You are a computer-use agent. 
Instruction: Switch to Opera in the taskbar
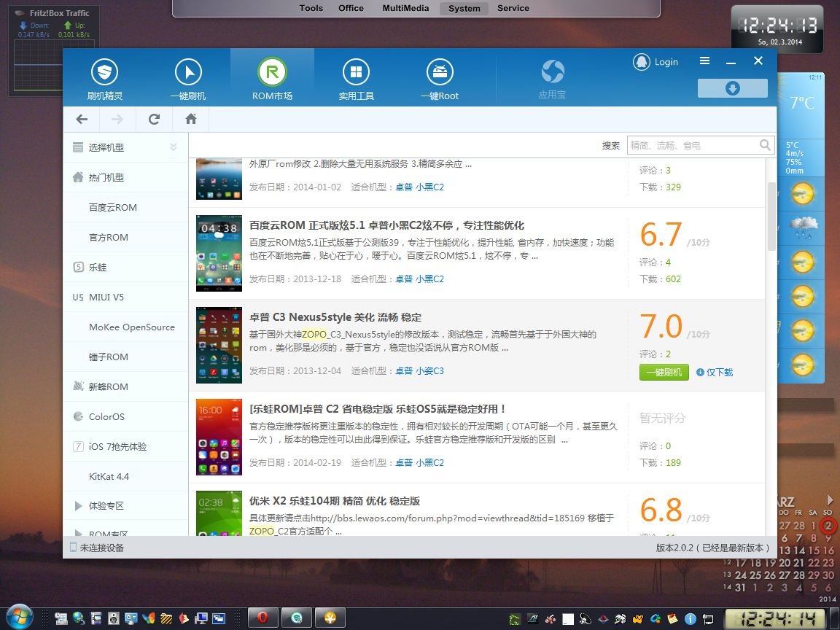[262, 618]
